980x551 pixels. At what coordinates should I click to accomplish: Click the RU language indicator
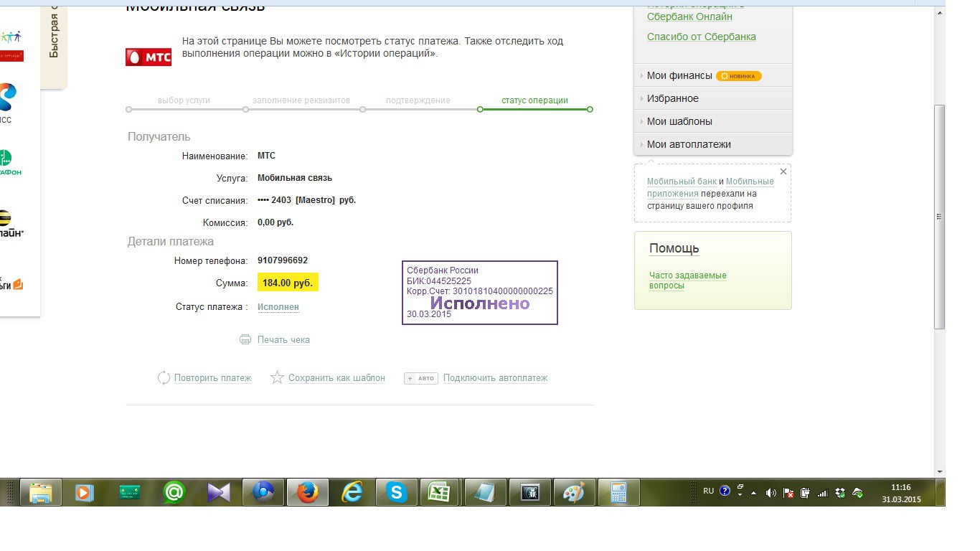point(708,491)
